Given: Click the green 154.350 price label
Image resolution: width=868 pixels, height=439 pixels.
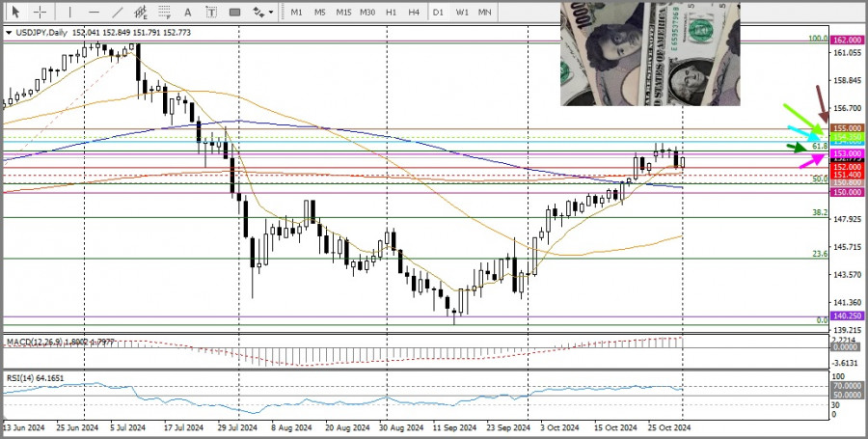Looking at the screenshot, I should click(x=847, y=136).
